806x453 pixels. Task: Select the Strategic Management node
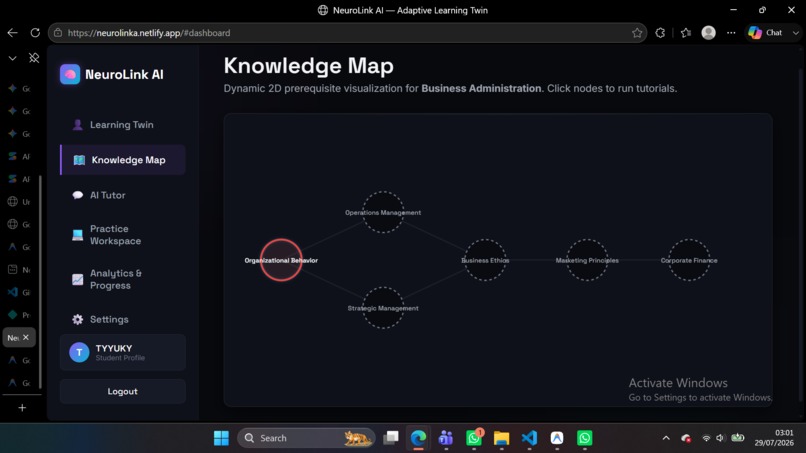(383, 308)
